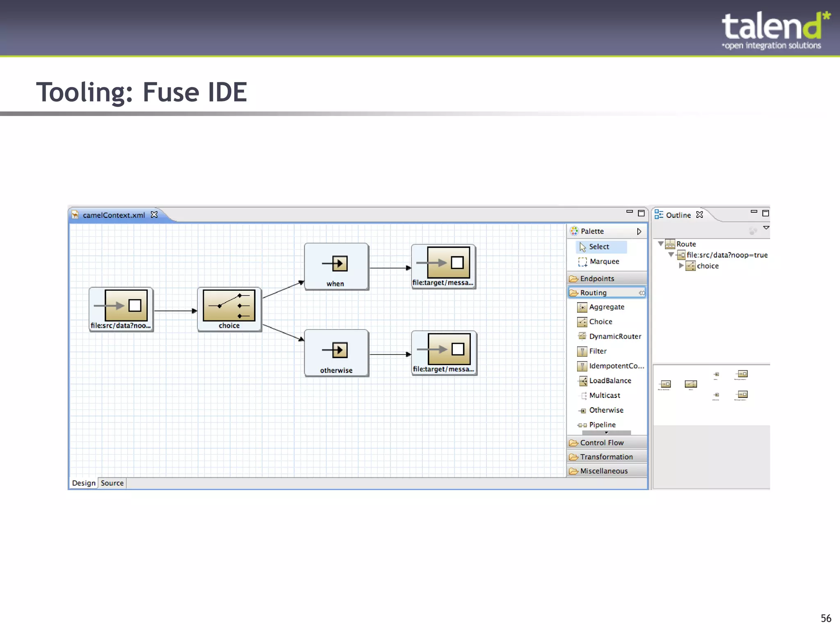Expand the Transformation palette drawer
Image resolution: width=840 pixels, height=630 pixels.
[607, 457]
